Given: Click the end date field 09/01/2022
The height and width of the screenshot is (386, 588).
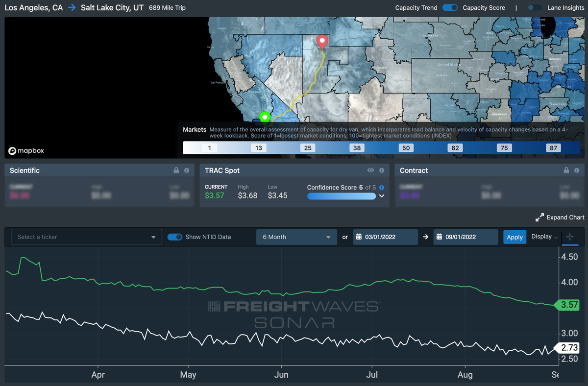Looking at the screenshot, I should (465, 237).
